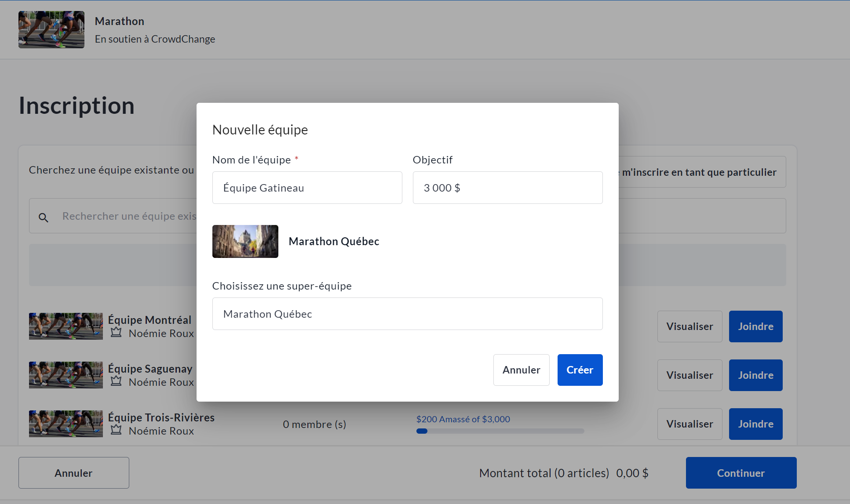
Task: Open the super-équipe dropdown
Action: 407,314
